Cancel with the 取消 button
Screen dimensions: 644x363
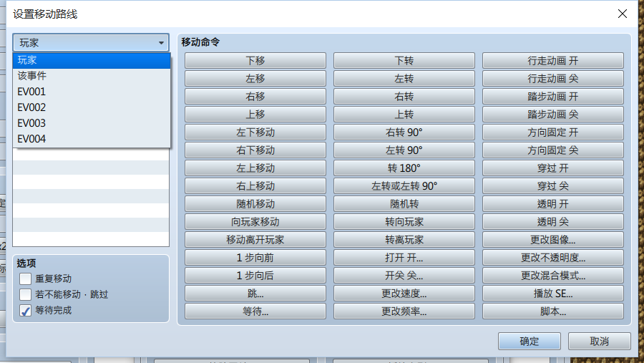(x=599, y=342)
